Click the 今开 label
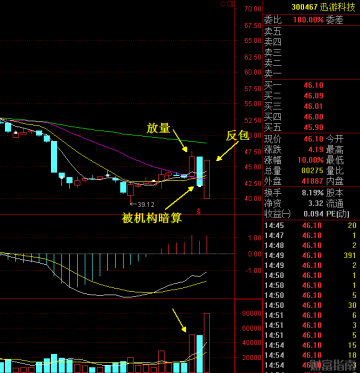The image size is (360, 373). coord(334,139)
